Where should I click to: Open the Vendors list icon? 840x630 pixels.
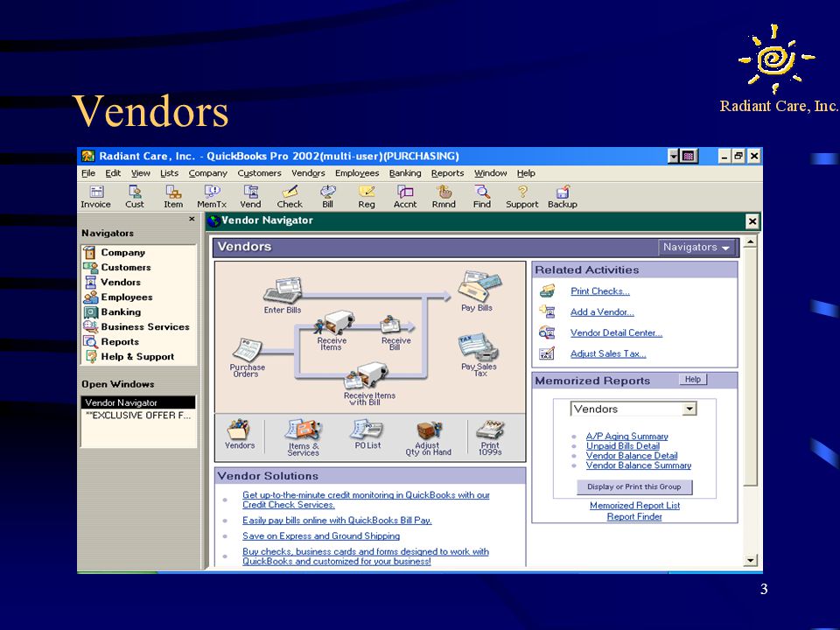tap(240, 435)
